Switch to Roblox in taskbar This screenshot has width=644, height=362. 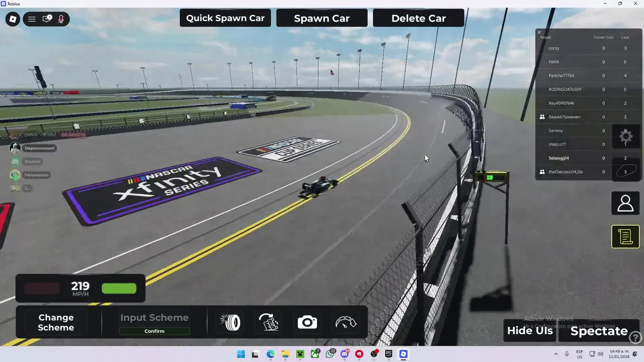click(404, 354)
